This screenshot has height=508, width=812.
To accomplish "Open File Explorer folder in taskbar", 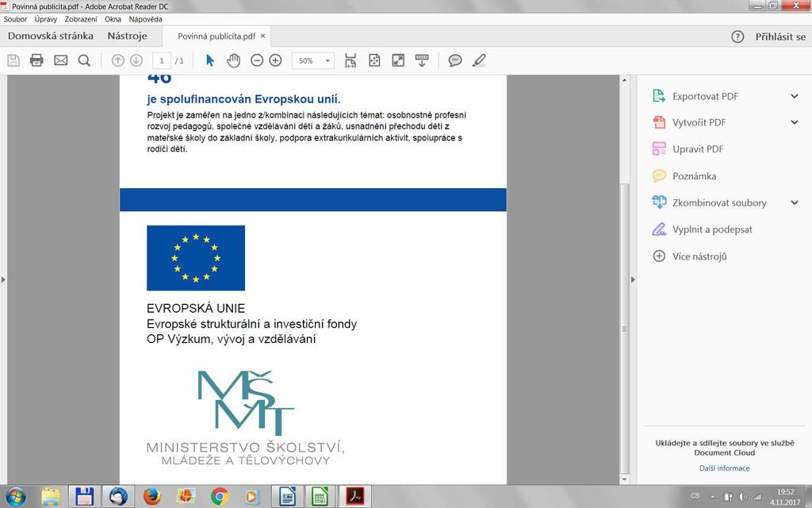I will click(51, 497).
